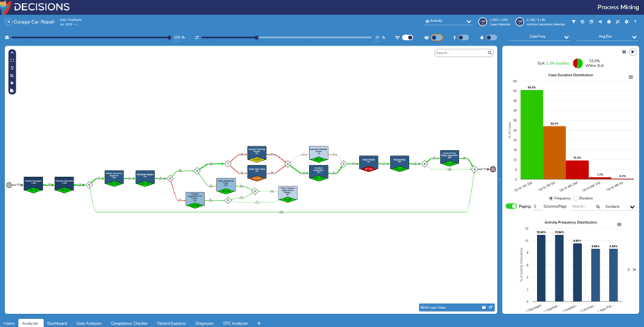Click the lightbulb insights icon in map toolbar
Viewport: 644px width, 327px height.
point(12,68)
